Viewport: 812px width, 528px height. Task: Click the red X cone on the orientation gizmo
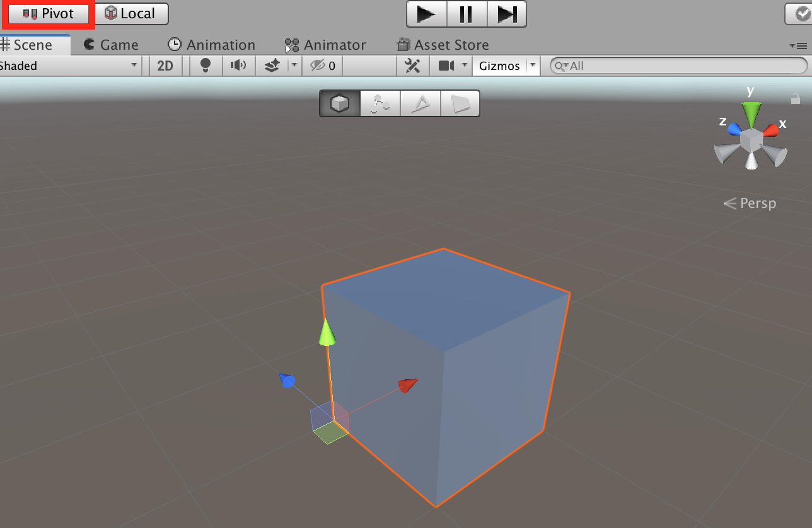(771, 130)
